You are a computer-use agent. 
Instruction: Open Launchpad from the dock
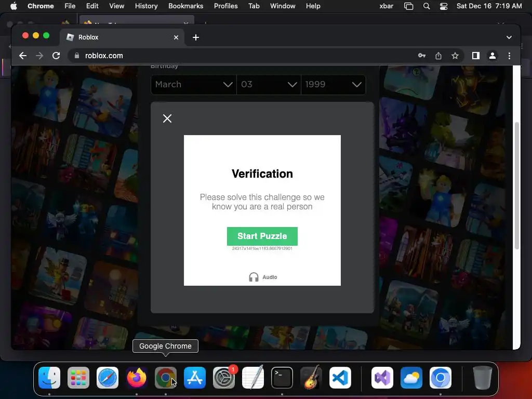point(78,378)
